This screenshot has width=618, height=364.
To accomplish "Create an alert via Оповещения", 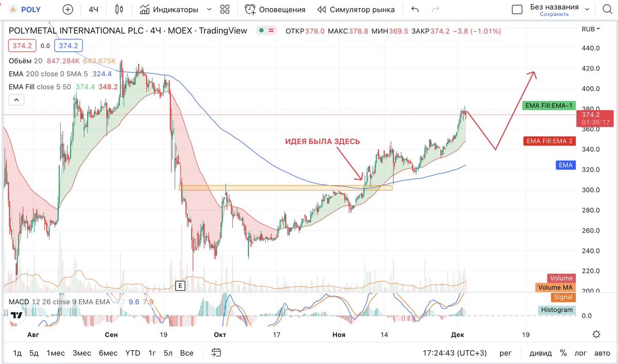I will [x=275, y=10].
